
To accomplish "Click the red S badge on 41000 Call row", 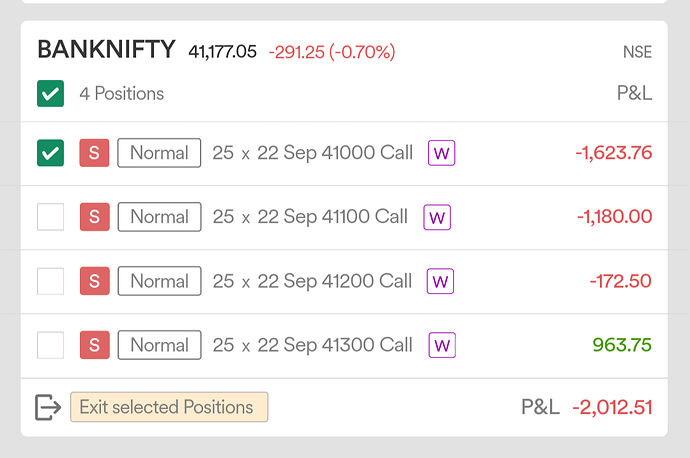I will pos(94,153).
